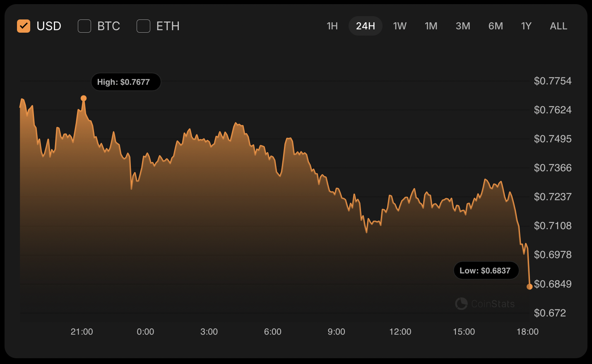Switch to the 1H time range
This screenshot has height=364, width=592.
(332, 26)
